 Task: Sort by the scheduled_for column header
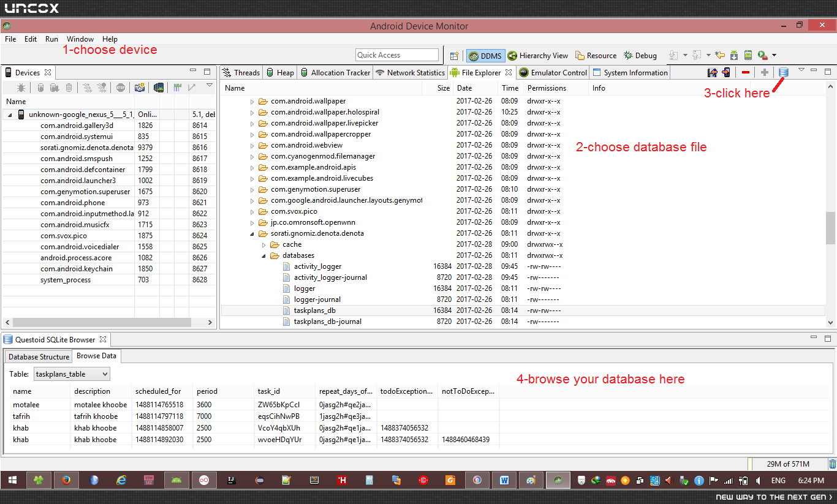162,391
